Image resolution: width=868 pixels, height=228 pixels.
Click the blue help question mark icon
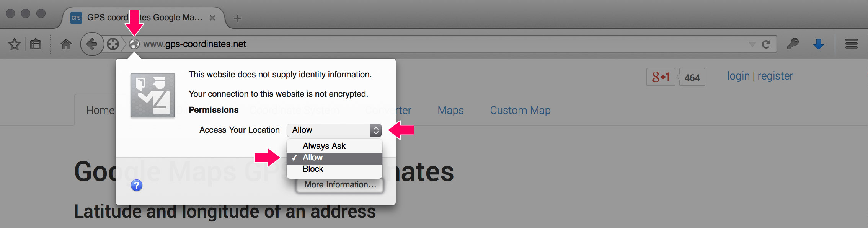pos(137,186)
